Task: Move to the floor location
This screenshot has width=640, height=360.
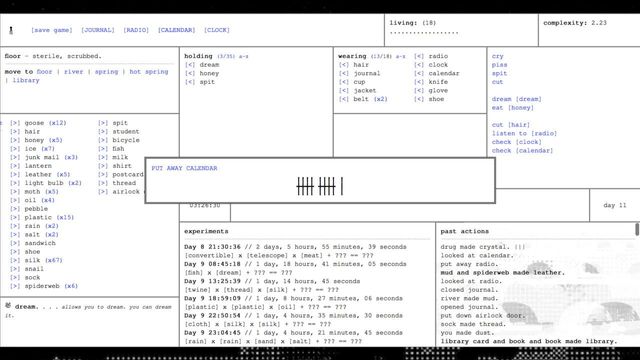Action: coord(44,72)
